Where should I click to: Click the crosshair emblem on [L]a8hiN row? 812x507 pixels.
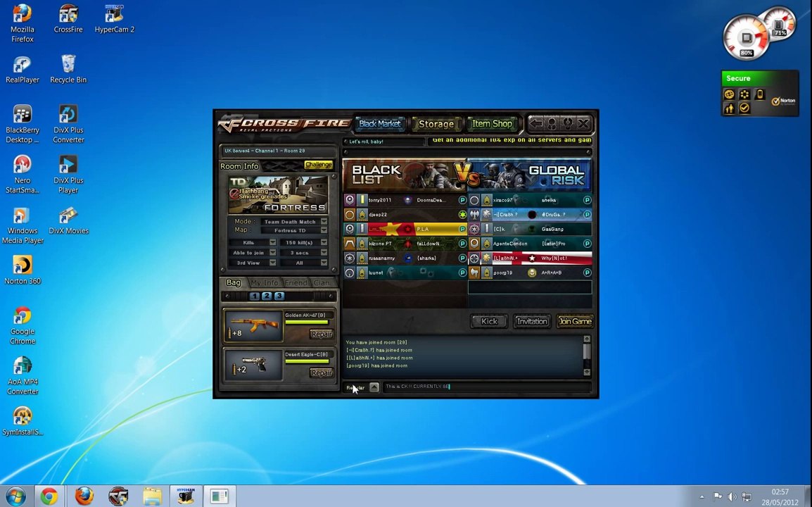pos(474,258)
